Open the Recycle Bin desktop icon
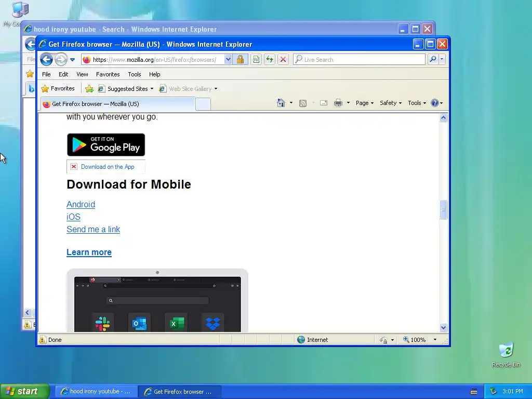 coord(506,354)
